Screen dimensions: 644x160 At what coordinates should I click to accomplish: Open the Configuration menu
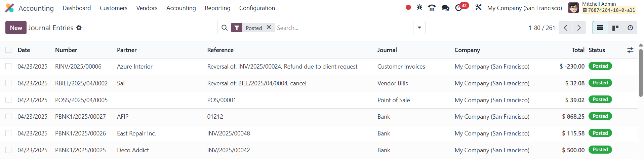tap(257, 8)
